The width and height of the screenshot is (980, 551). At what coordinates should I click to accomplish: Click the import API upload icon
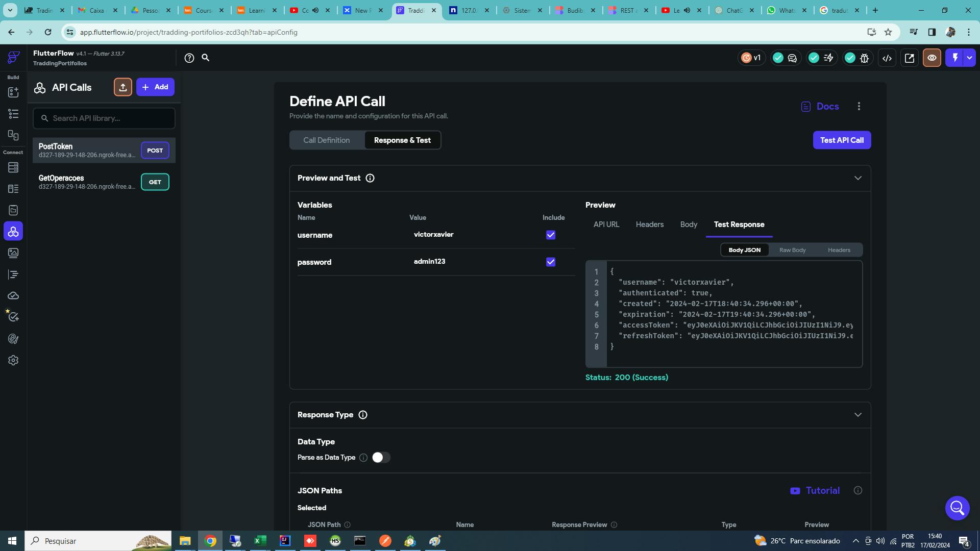[x=122, y=87]
